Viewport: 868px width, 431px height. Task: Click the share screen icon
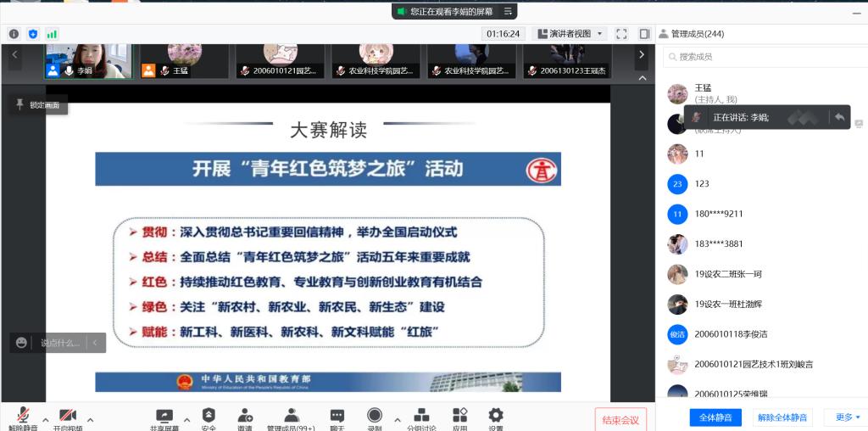(x=164, y=416)
